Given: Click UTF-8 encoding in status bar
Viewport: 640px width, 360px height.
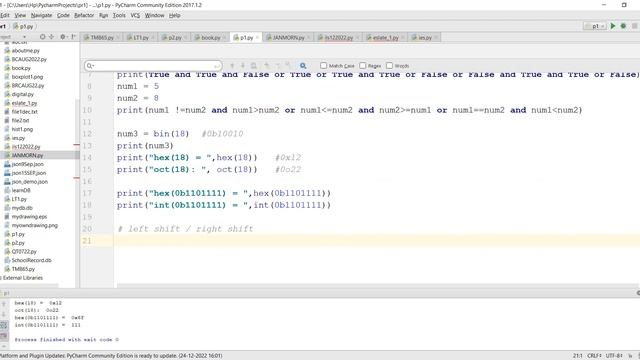Looking at the screenshot, I should [614, 356].
